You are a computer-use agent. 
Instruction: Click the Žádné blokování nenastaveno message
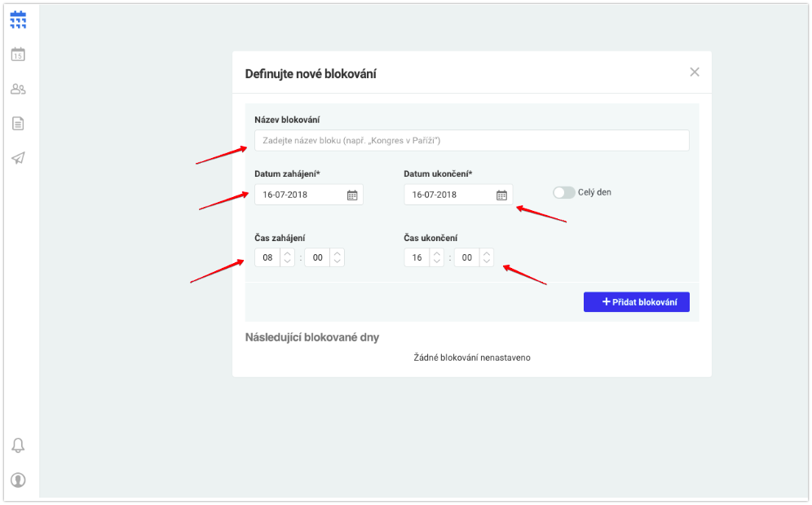472,358
